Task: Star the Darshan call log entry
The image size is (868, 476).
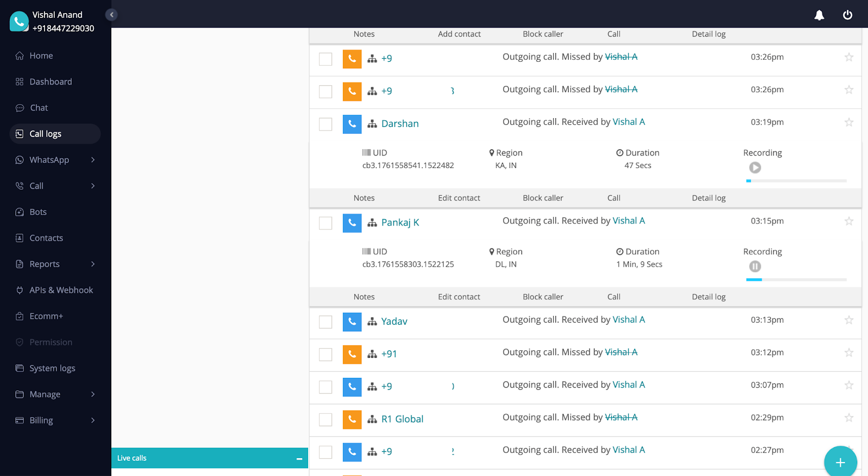Action: (x=849, y=123)
